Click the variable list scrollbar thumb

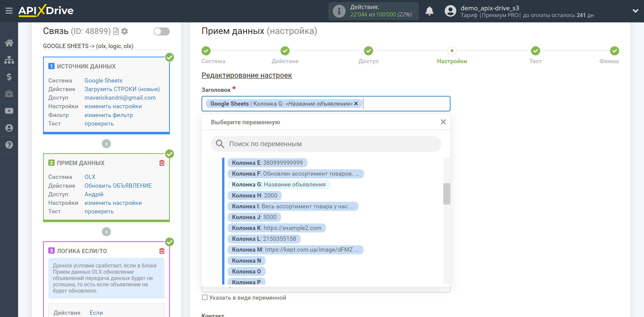[447, 194]
